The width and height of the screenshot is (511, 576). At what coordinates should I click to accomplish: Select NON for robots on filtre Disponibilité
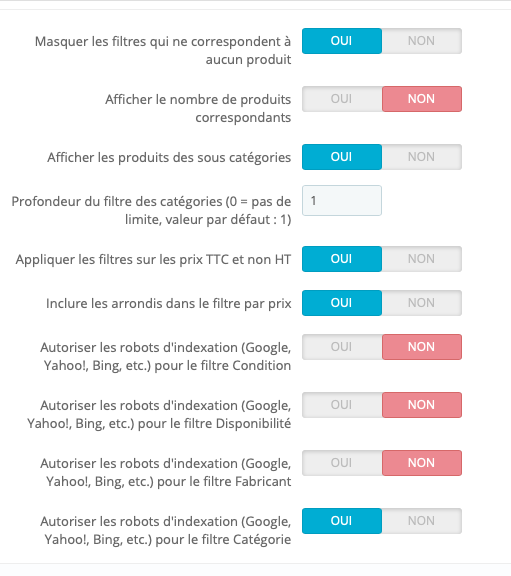pos(422,405)
